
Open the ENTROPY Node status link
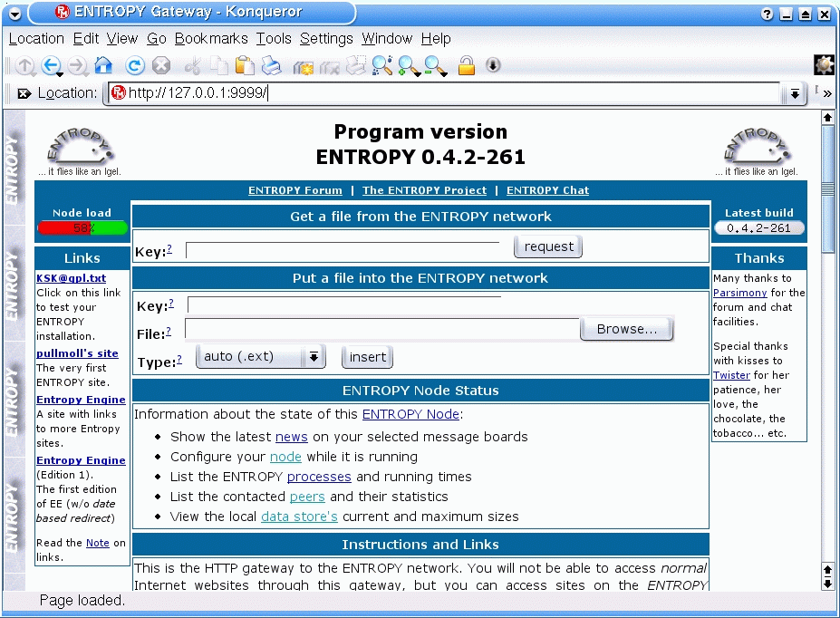coord(410,414)
